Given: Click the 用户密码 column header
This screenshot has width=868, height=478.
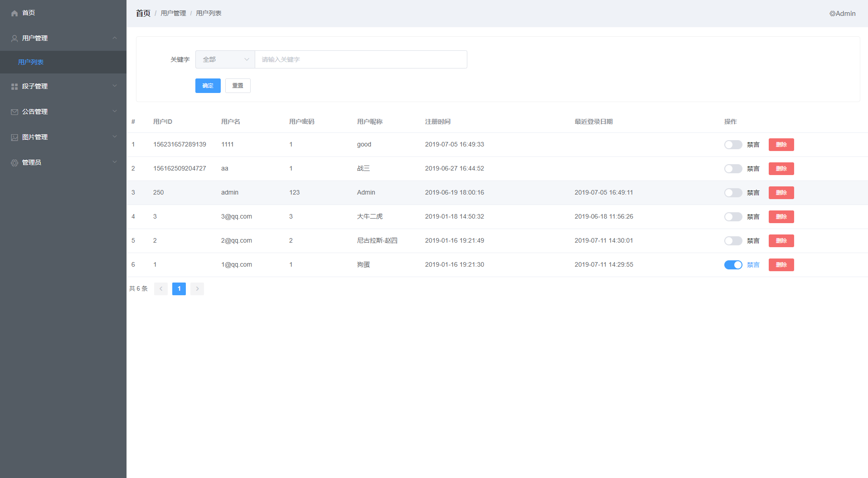Looking at the screenshot, I should (x=302, y=122).
